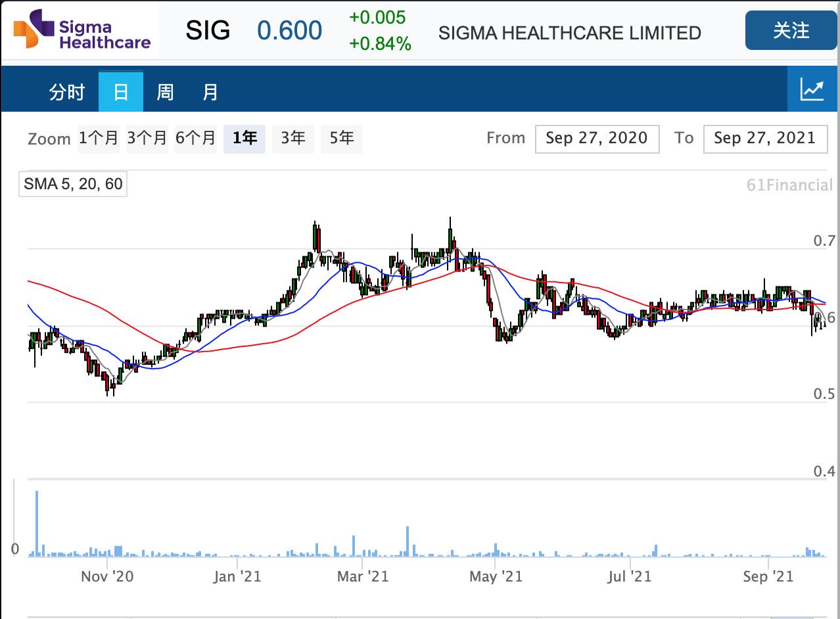Click the Sigma Healthcare logo
The image size is (840, 619).
82,31
